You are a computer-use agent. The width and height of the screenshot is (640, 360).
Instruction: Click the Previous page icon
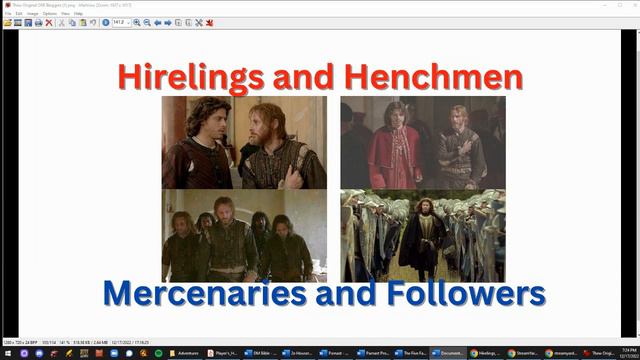pos(178,23)
